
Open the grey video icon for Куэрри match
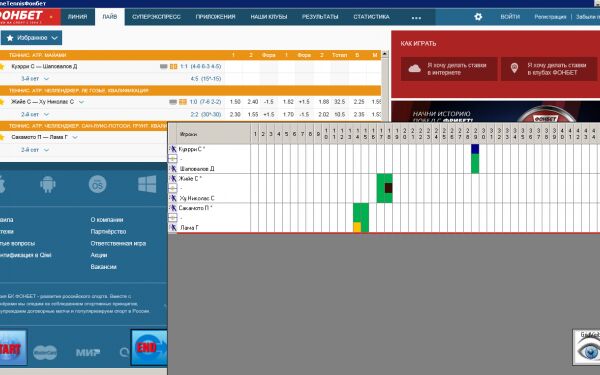pyautogui.click(x=164, y=67)
